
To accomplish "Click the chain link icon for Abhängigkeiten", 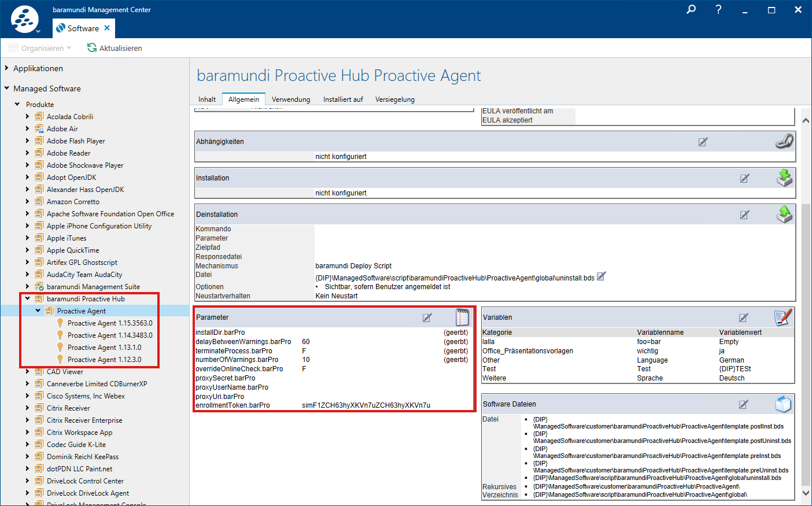I will 784,141.
